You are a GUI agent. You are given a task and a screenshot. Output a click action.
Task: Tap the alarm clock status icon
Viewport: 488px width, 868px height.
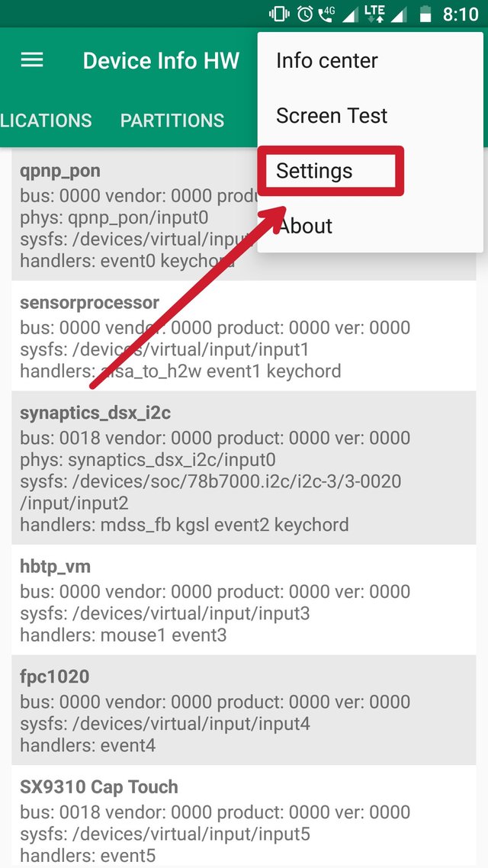coord(305,14)
